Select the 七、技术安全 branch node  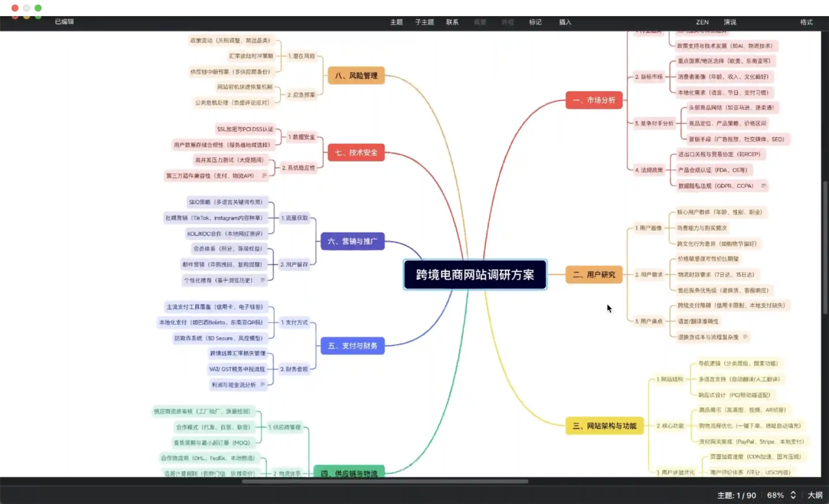point(356,152)
